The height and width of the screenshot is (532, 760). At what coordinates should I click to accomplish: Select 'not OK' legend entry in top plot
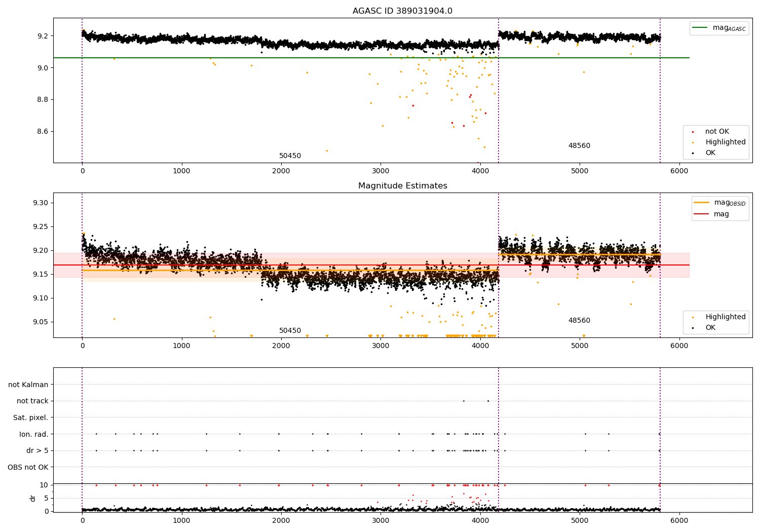(x=717, y=132)
